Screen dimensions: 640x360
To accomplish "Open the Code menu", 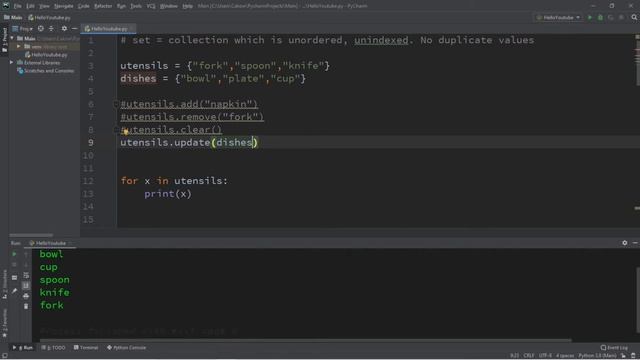I will pos(84,6).
